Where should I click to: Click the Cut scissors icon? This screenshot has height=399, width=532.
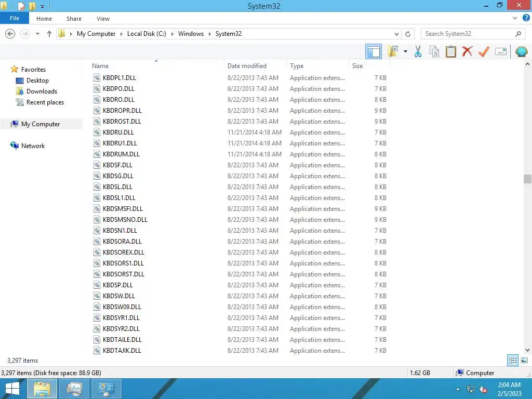(x=418, y=51)
